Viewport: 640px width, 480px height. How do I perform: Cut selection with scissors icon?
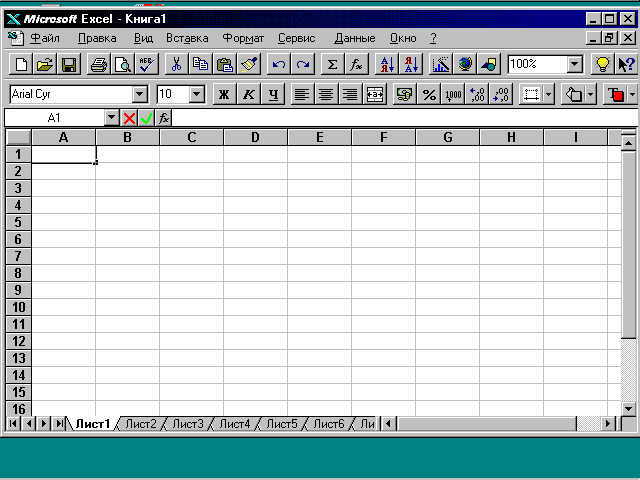(176, 64)
